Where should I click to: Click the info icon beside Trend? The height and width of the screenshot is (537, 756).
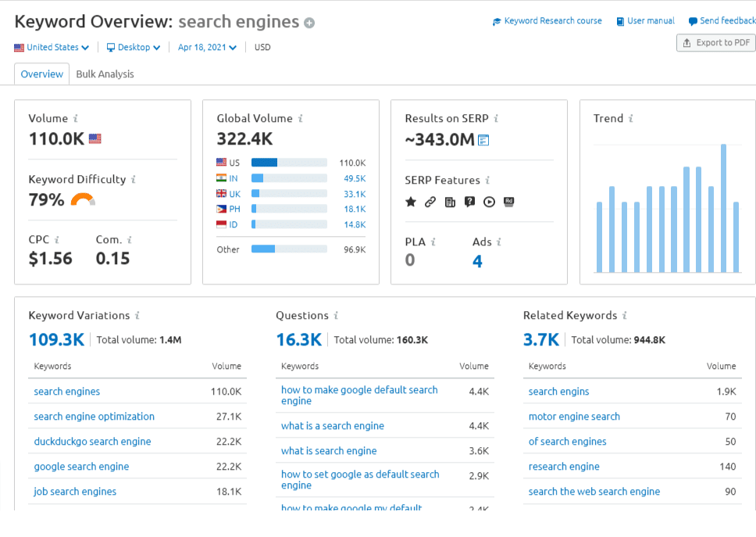click(x=631, y=119)
